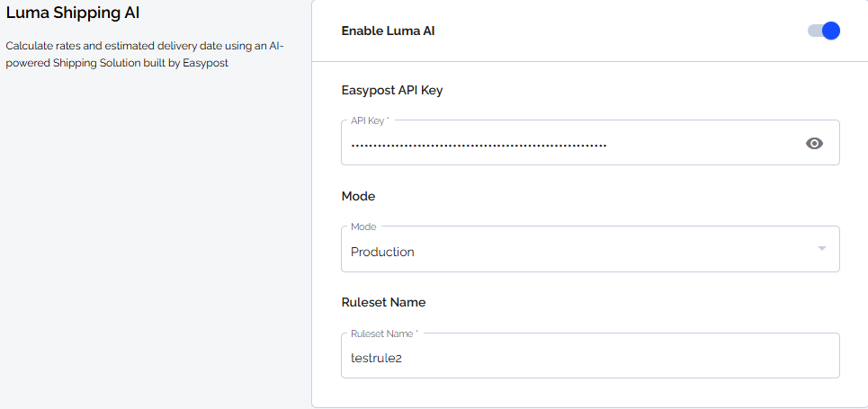
Task: Click the blue knob of Luma toggle
Action: point(831,31)
